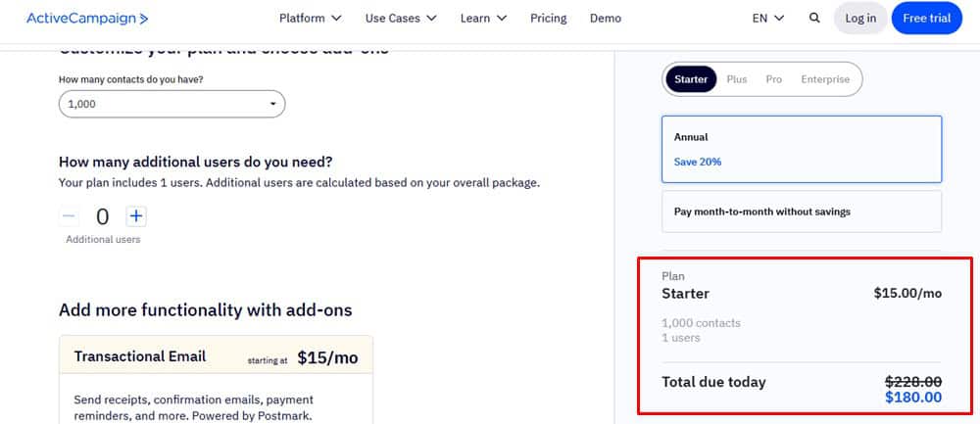Switch to the Pro plan tab
980x424 pixels.
(x=774, y=79)
